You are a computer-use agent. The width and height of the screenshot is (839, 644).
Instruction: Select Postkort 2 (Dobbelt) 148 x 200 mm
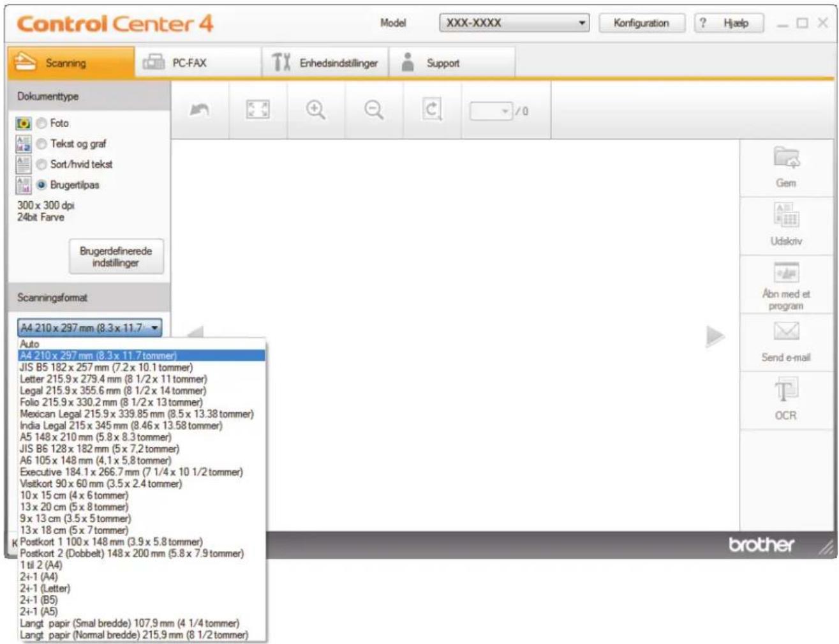142,553
